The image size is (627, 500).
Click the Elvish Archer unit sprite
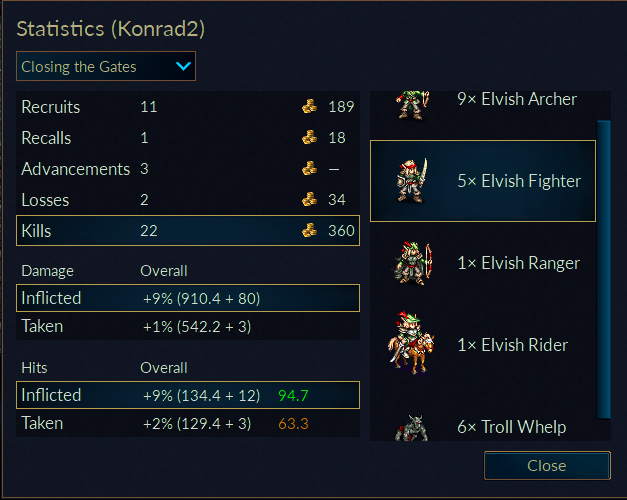[412, 105]
